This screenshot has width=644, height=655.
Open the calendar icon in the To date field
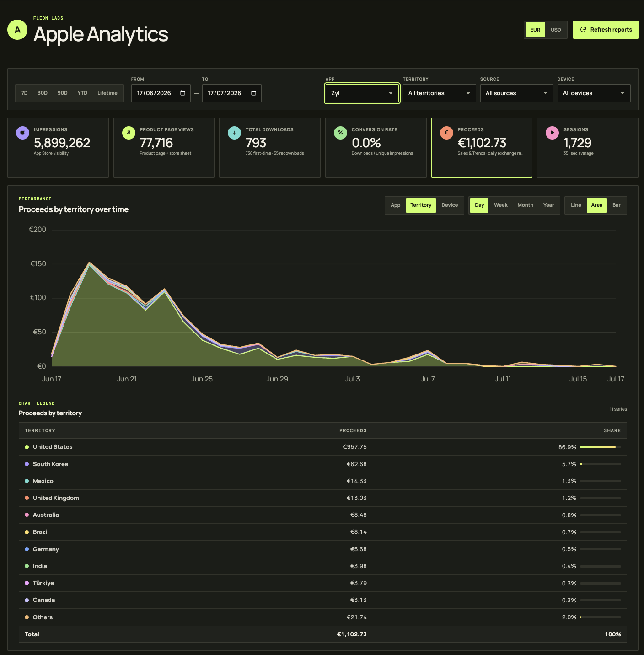click(253, 93)
